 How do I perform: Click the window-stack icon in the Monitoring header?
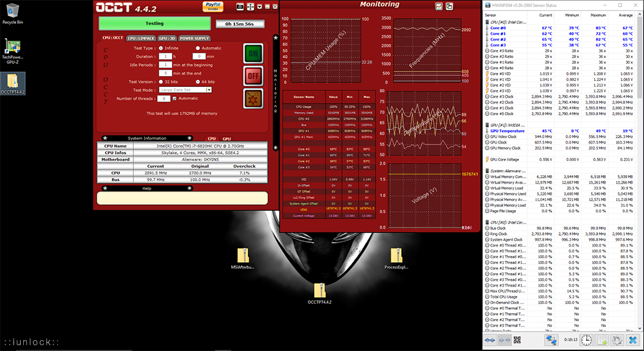click(x=450, y=6)
